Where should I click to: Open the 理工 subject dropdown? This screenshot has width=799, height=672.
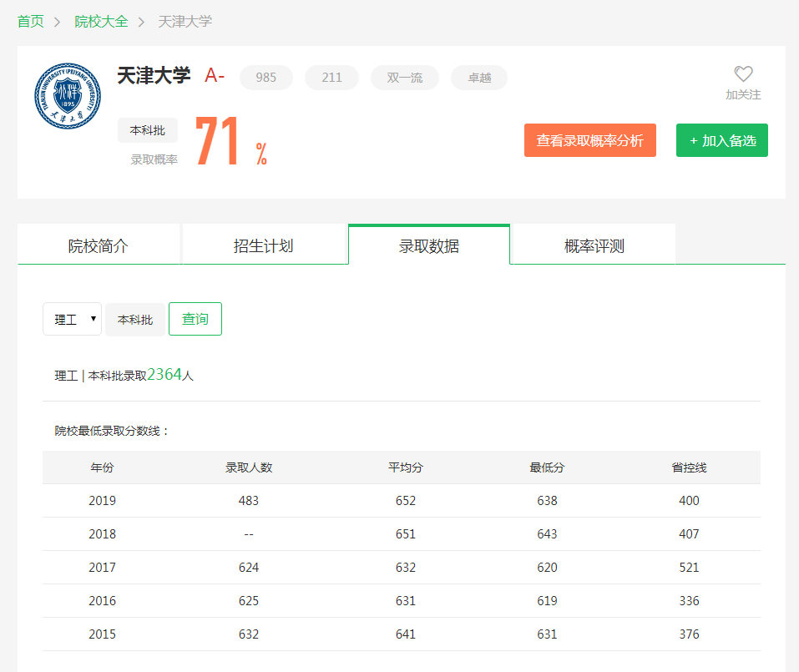(x=73, y=319)
